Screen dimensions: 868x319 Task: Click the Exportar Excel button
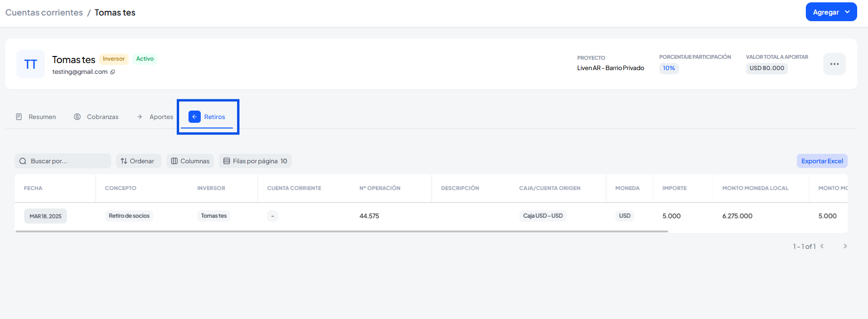[822, 161]
